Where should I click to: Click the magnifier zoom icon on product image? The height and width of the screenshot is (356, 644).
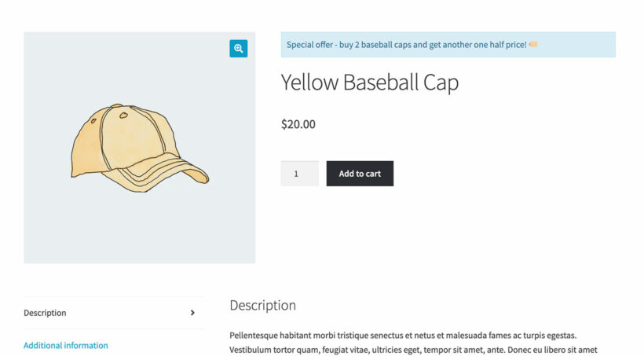pos(239,49)
